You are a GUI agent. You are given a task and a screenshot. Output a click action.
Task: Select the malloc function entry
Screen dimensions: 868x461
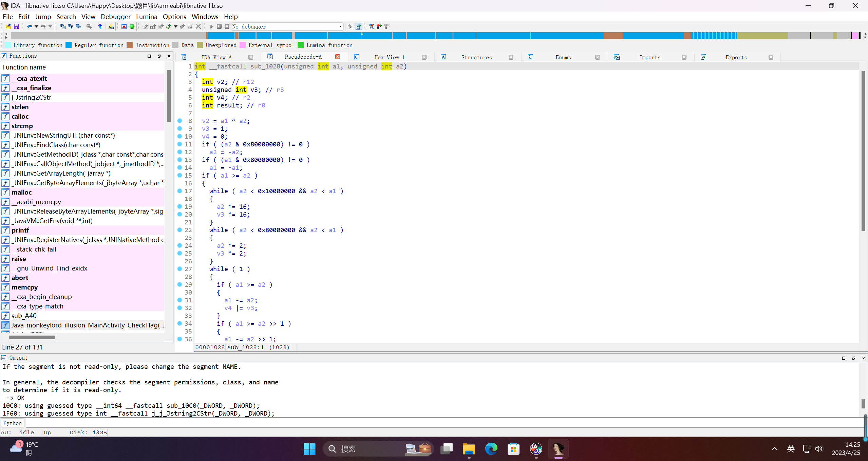pyautogui.click(x=83, y=192)
